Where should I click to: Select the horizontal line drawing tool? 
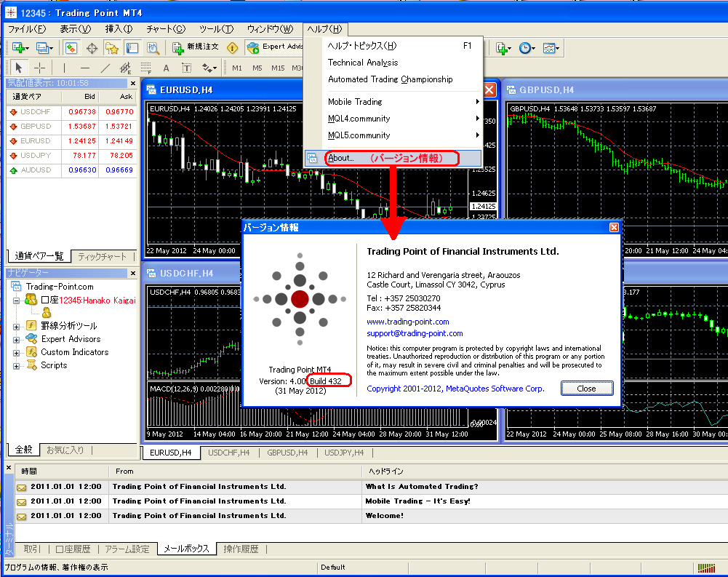click(84, 68)
